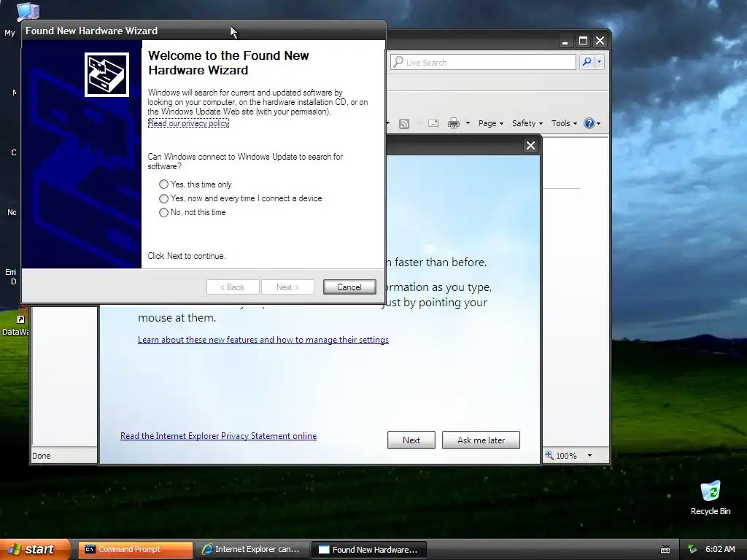Switch to Found New Hardware taskbar button
The image size is (747, 560).
pos(368,549)
